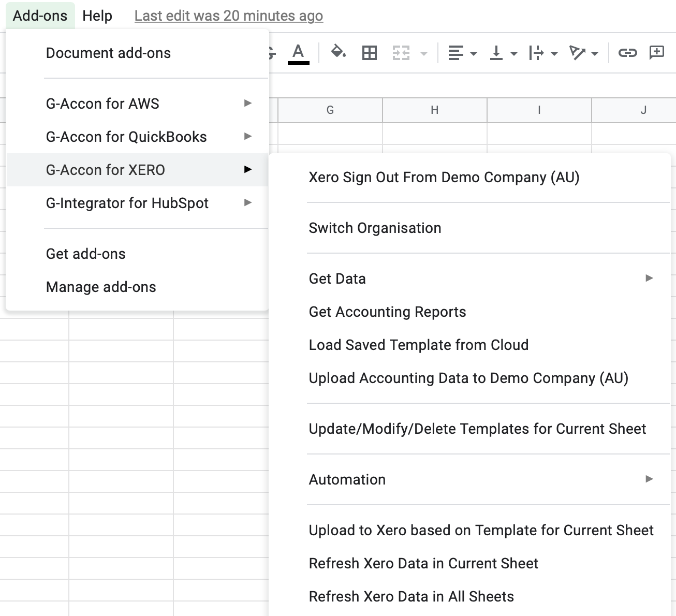Select column J header
Viewport: 676px width, 616px height.
(x=634, y=110)
